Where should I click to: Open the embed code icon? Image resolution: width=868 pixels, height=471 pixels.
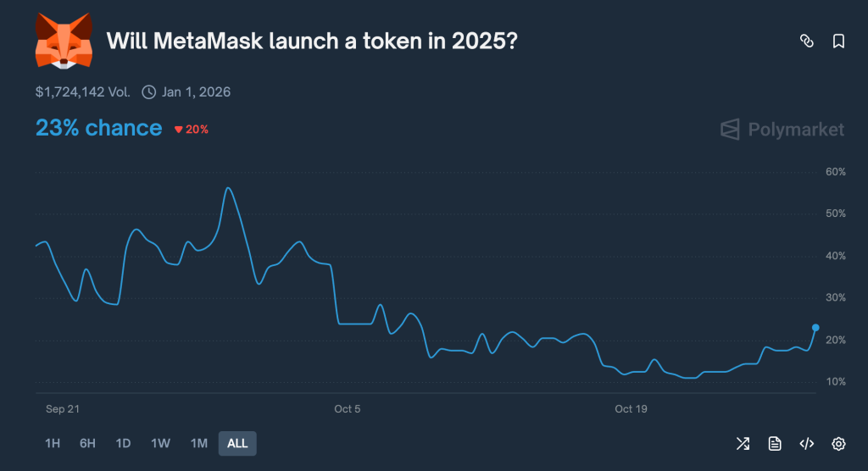pyautogui.click(x=807, y=443)
